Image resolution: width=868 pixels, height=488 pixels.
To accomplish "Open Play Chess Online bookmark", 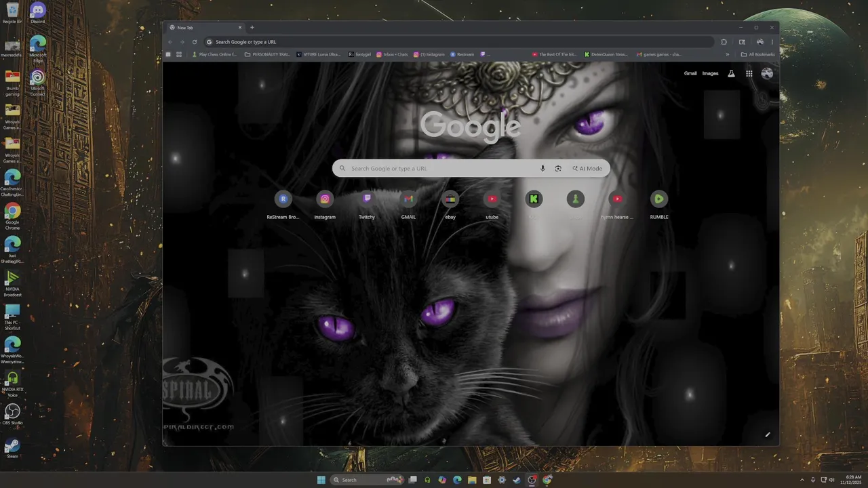I will [214, 54].
